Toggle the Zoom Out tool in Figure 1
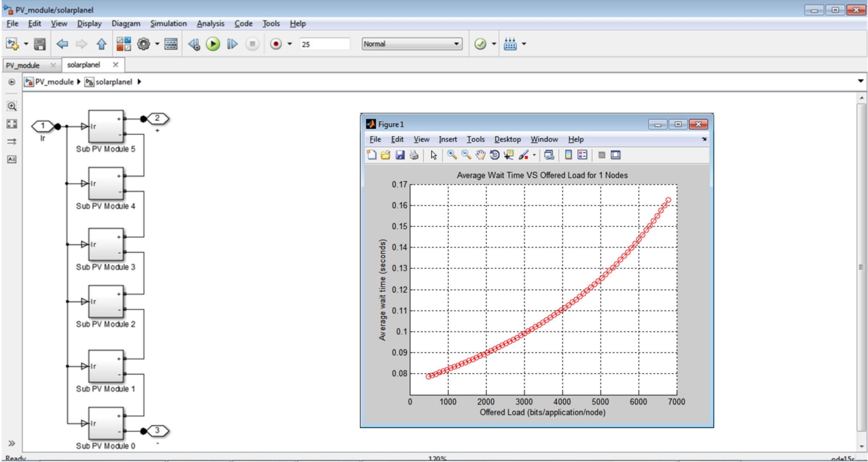This screenshot has width=868, height=462. (466, 155)
